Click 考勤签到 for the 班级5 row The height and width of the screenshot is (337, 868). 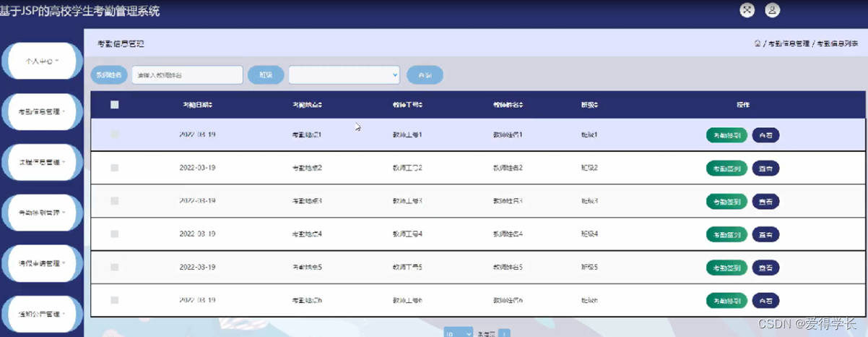pyautogui.click(x=726, y=268)
